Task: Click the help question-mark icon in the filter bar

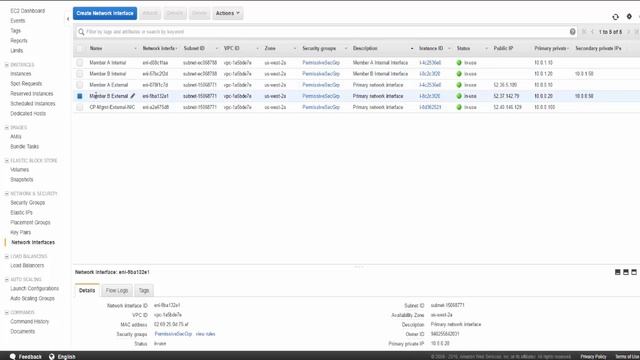Action: click(x=572, y=32)
